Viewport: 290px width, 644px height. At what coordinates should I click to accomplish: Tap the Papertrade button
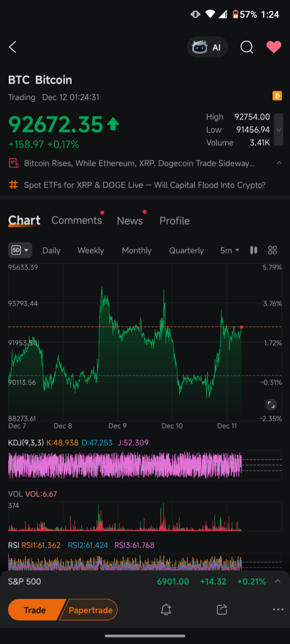coord(89,610)
